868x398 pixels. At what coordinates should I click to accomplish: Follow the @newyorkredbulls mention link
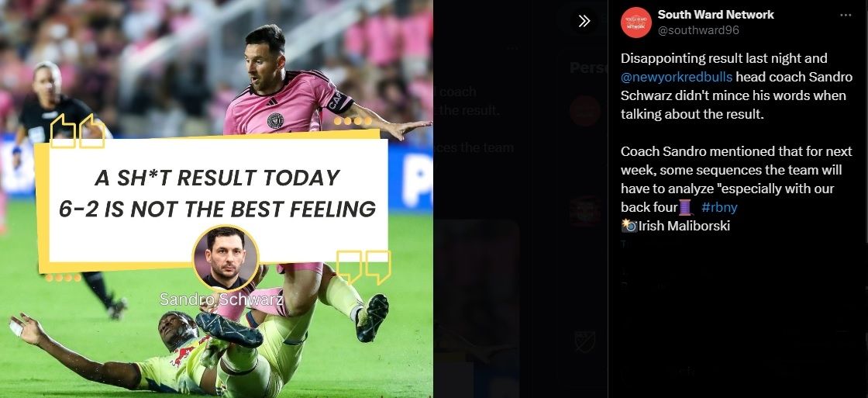(677, 77)
